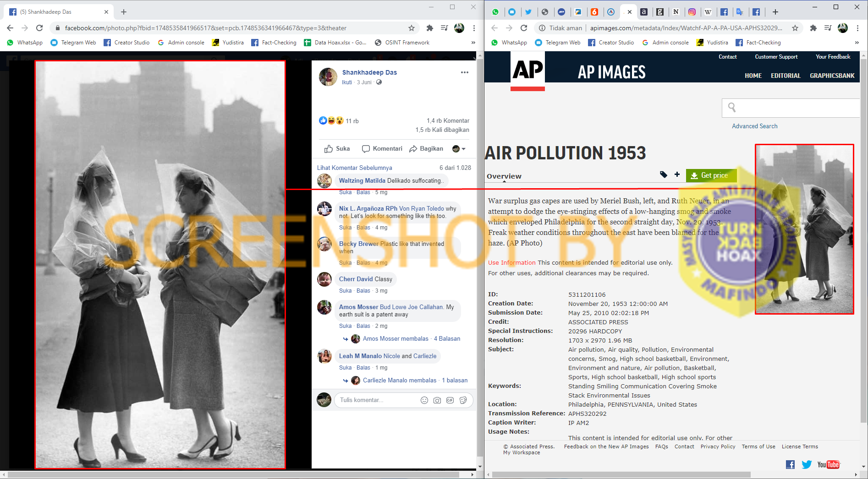
Task: Open the HOME menu on AP Images
Action: (x=753, y=76)
